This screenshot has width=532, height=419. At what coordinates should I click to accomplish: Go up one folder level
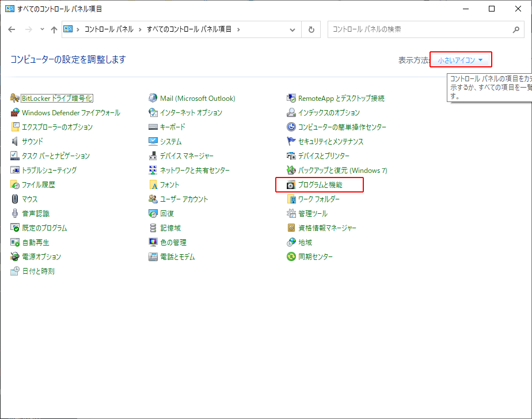click(x=54, y=29)
